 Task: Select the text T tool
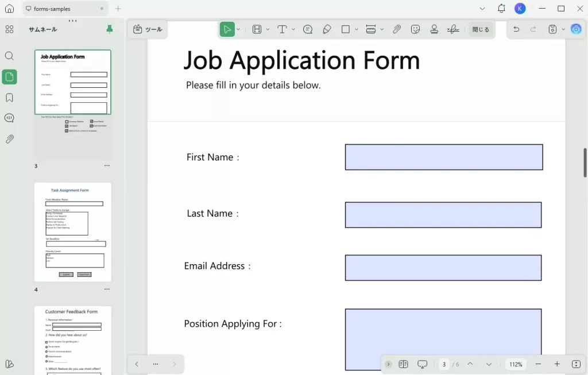point(282,29)
